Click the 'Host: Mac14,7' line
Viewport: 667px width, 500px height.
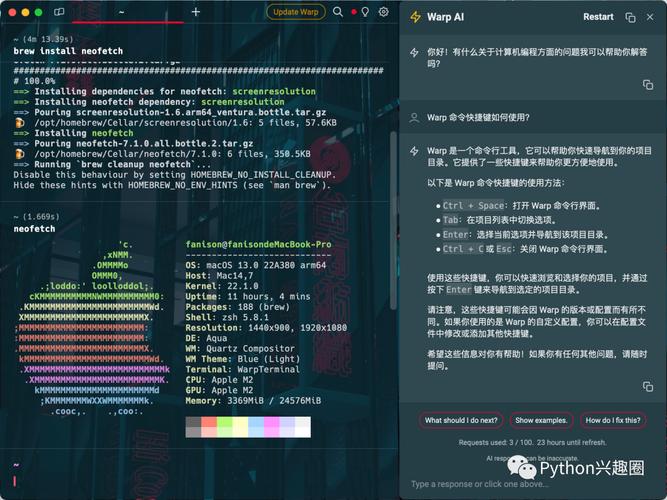219,276
